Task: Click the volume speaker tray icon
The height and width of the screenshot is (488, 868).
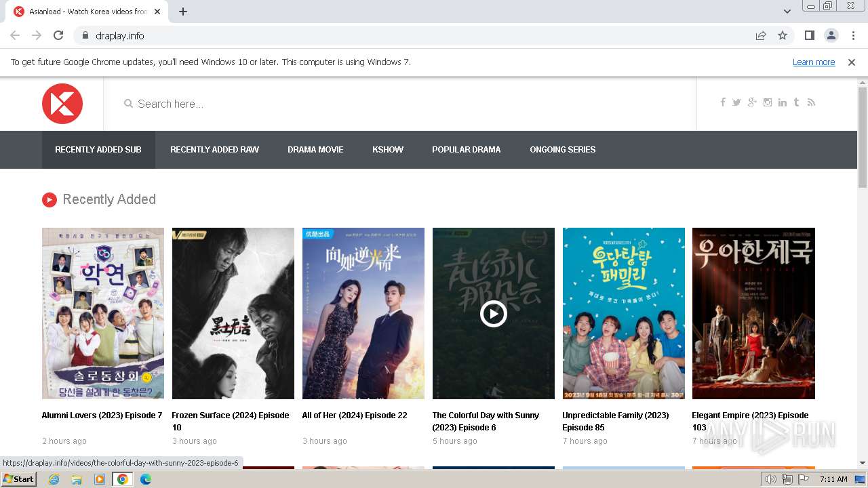Action: (771, 479)
